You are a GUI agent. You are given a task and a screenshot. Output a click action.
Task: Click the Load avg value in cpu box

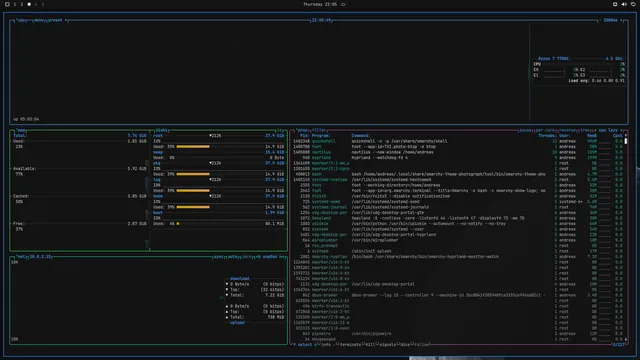(x=596, y=81)
